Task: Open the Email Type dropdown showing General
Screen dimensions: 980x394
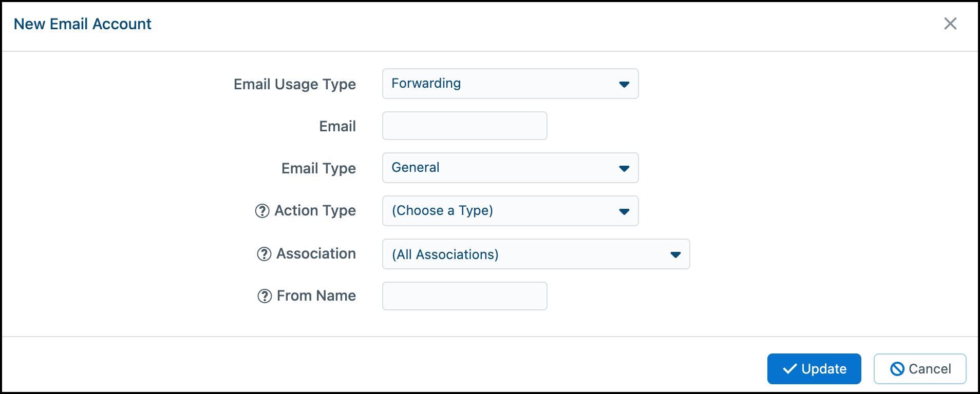Action: click(510, 168)
